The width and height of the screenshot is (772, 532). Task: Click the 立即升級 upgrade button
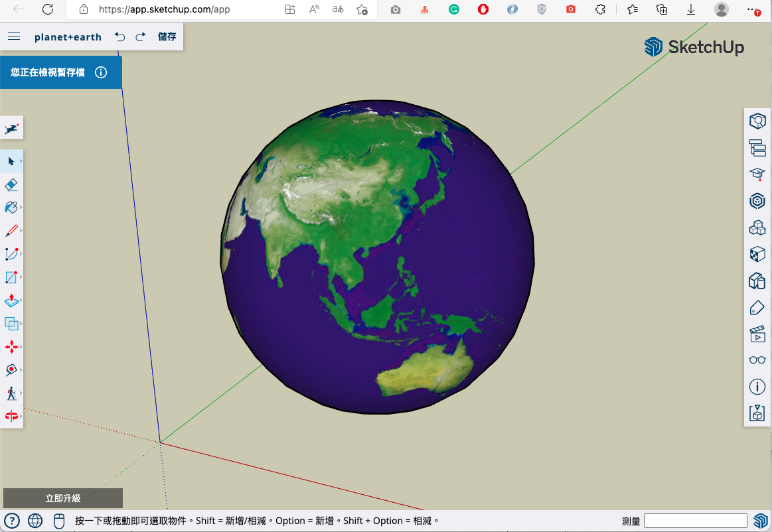tap(63, 498)
